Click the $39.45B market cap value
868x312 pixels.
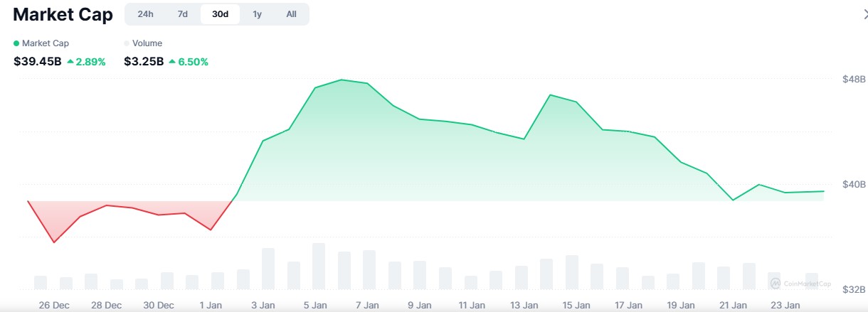(x=37, y=62)
